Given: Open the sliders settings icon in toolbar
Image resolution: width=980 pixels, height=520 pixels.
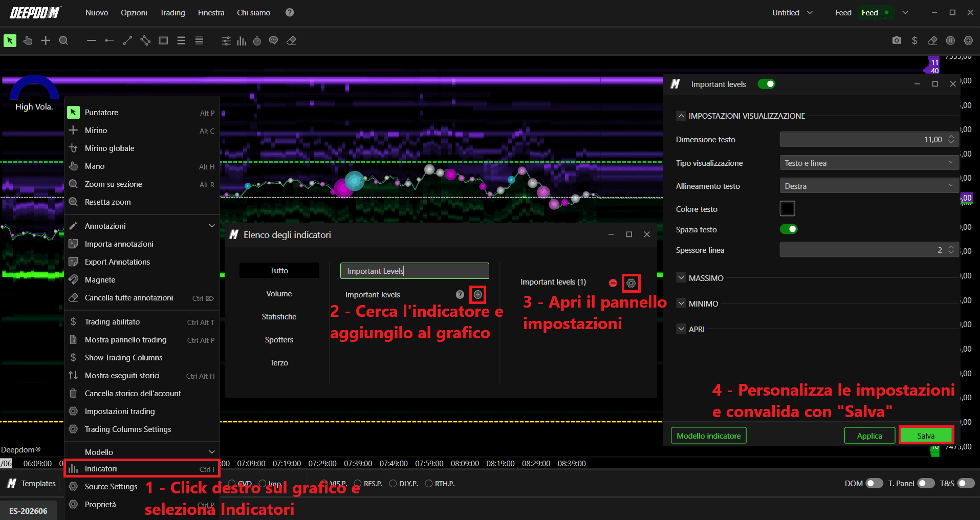Looking at the screenshot, I should (226, 41).
